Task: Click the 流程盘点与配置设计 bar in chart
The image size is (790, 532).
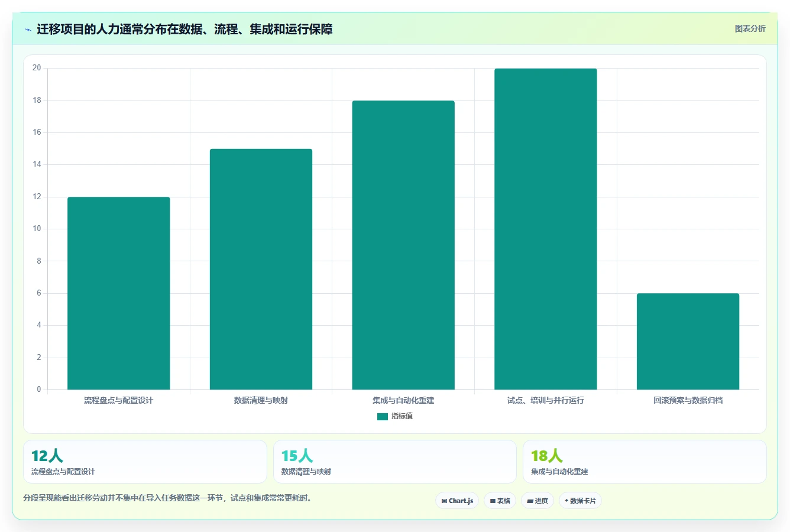Action: coord(119,293)
